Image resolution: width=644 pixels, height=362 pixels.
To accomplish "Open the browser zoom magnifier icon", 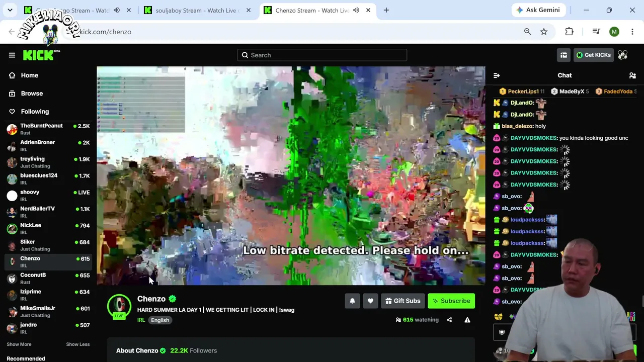I will click(x=527, y=32).
